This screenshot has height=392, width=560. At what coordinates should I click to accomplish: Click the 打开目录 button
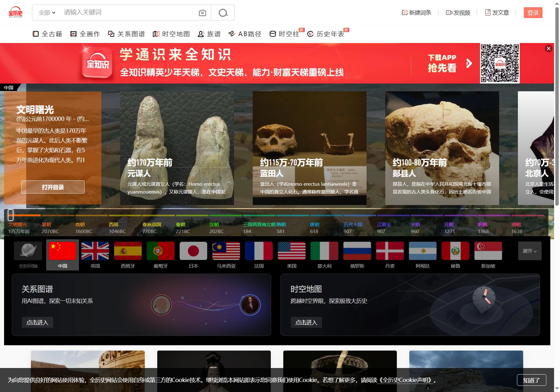coord(53,187)
